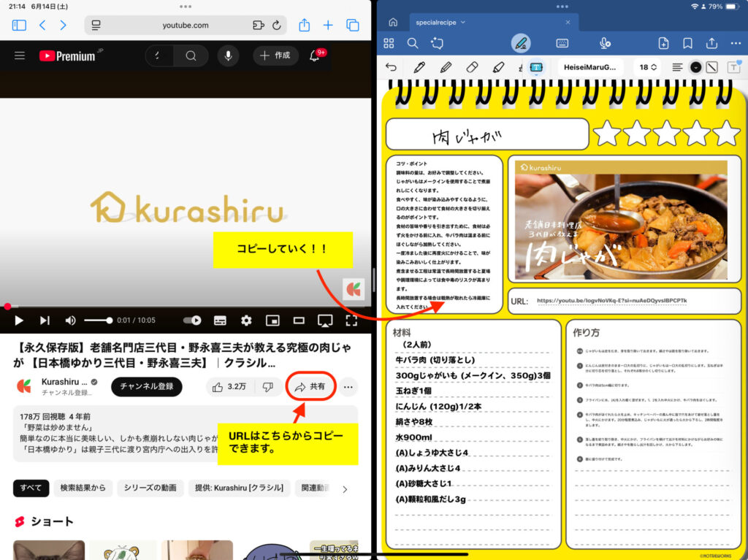The height and width of the screenshot is (560, 748).
Task: Click the YouTube search magnifier button
Action: point(191,55)
